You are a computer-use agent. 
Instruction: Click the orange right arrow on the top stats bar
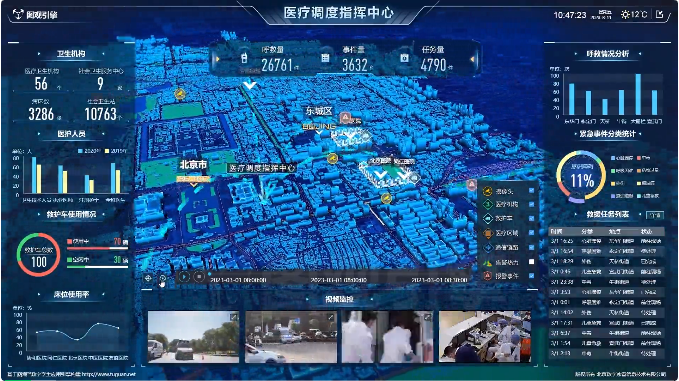[x=472, y=59]
